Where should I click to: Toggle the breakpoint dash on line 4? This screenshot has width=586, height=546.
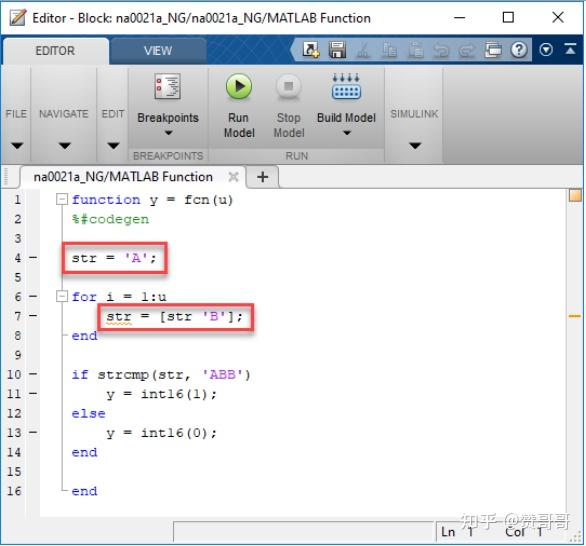[33, 257]
